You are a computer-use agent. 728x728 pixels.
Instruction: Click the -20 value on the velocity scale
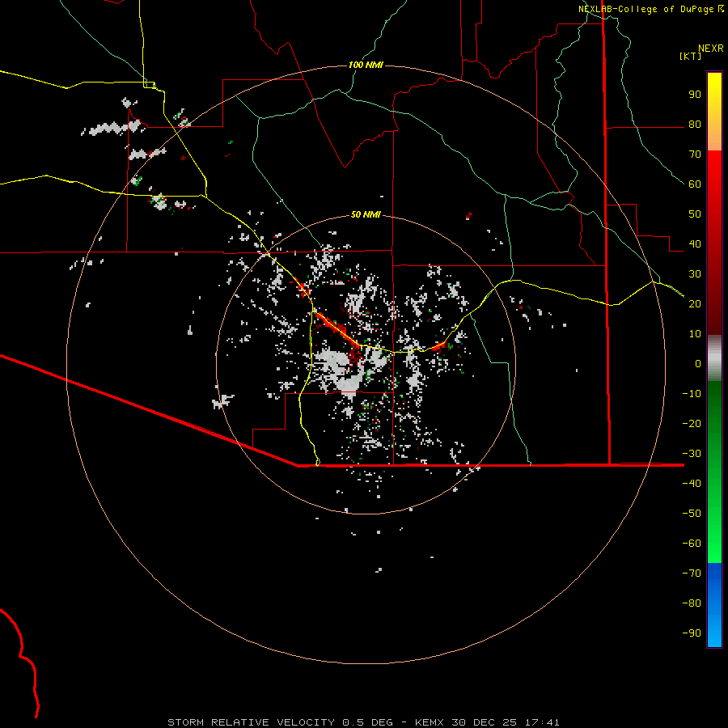[692, 424]
